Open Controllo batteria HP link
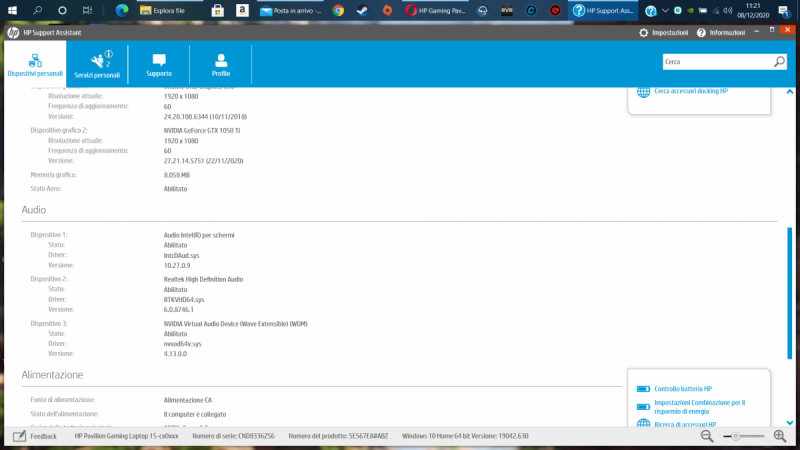Viewport: 800px width, 450px height. 683,389
